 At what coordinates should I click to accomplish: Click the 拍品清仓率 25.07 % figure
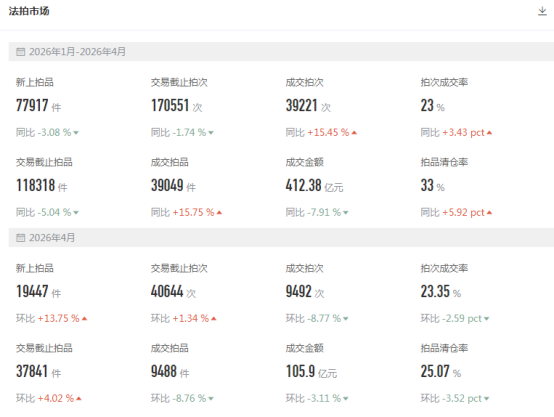click(x=441, y=371)
